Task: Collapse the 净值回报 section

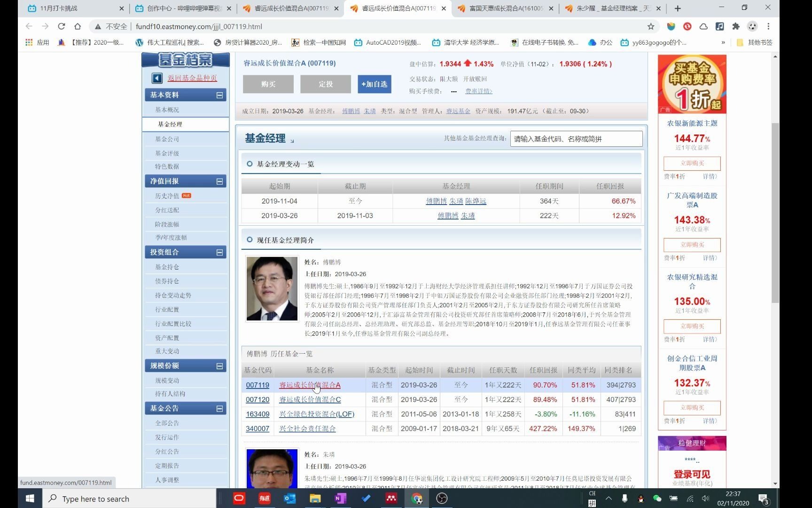Action: [x=219, y=181]
